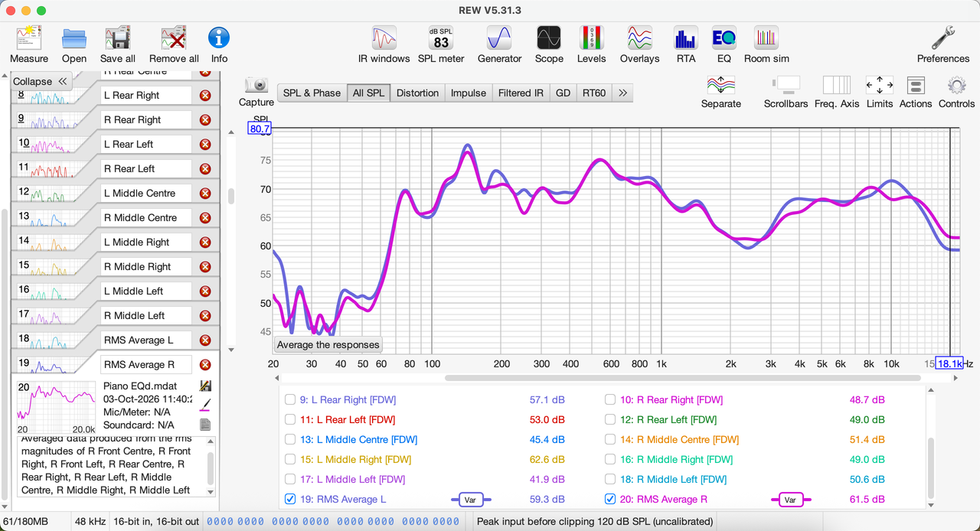
Task: Uncheck 19: RMS Average L trace
Action: [290, 499]
